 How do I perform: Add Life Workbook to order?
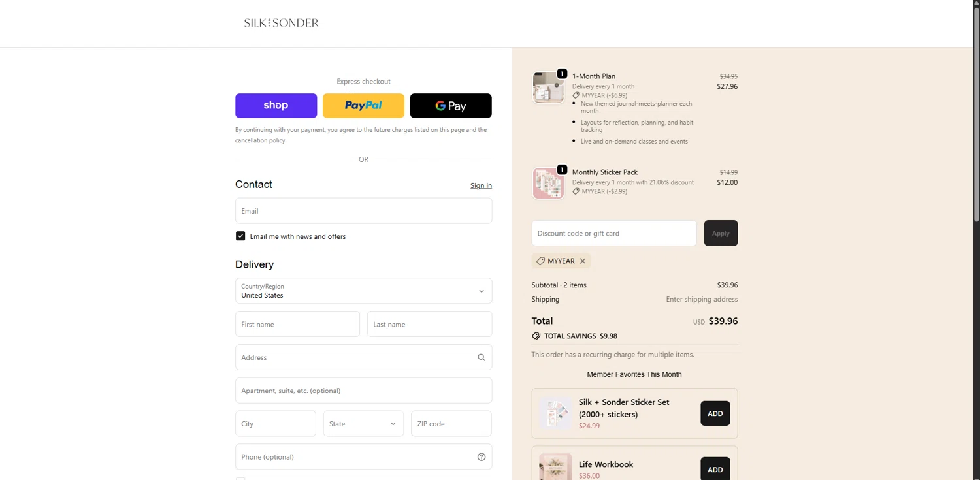click(x=715, y=469)
